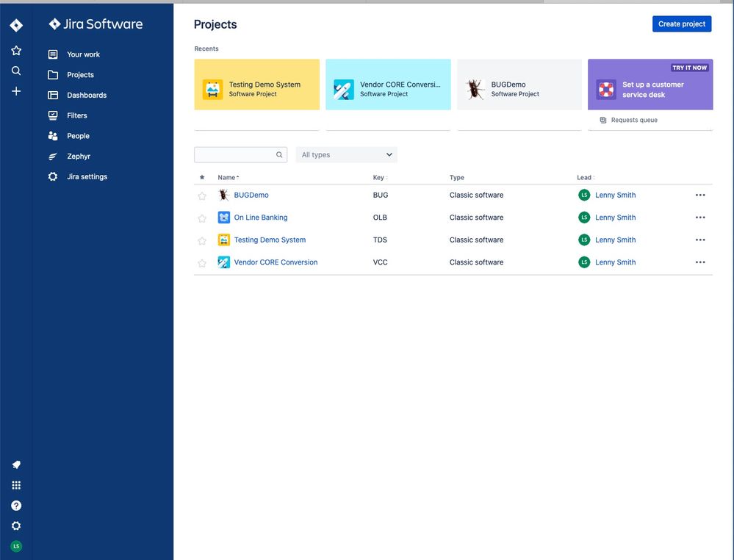Click Lenny Smith avatar in Testing Demo System row
Viewport: 734px width, 560px height.
(583, 240)
